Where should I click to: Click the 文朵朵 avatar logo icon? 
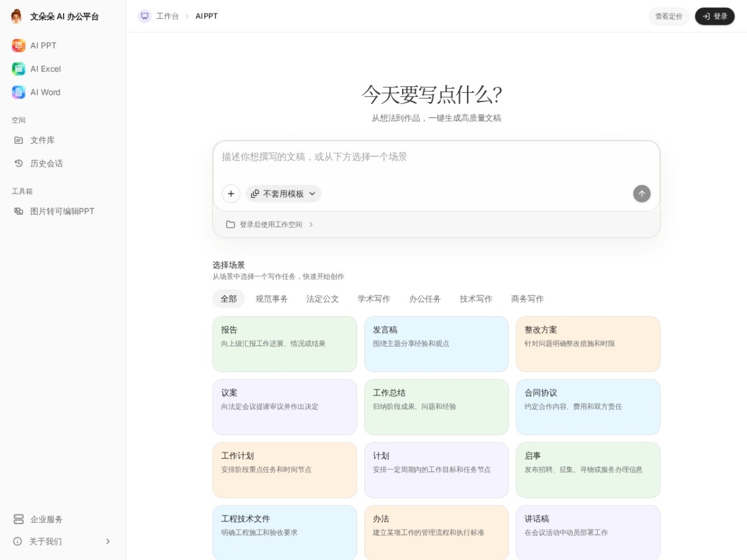tap(17, 16)
